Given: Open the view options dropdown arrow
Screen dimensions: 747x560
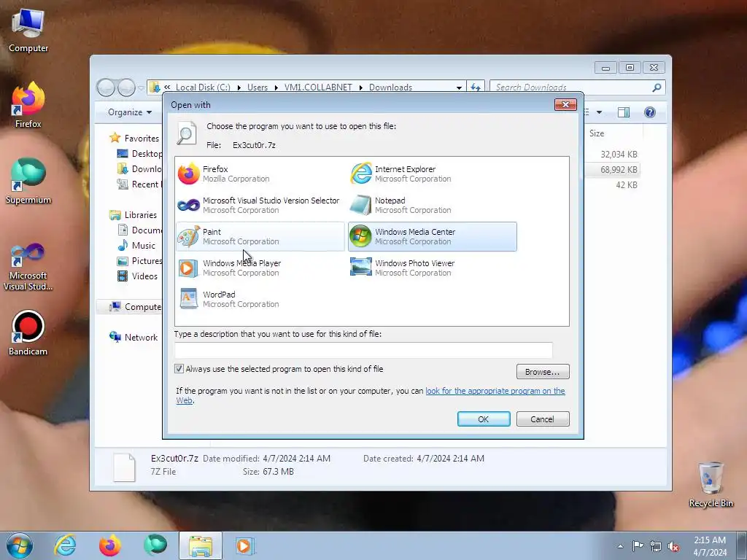Looking at the screenshot, I should [600, 112].
